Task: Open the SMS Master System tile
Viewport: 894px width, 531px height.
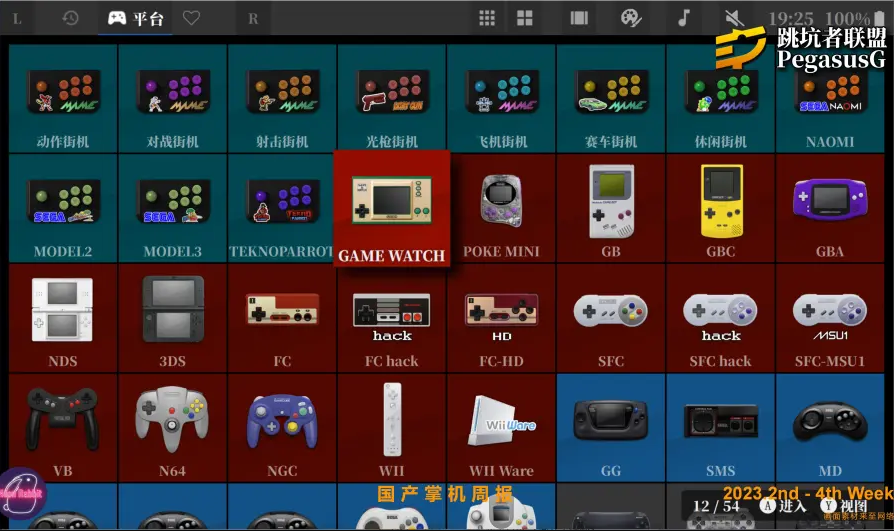Action: (721, 428)
